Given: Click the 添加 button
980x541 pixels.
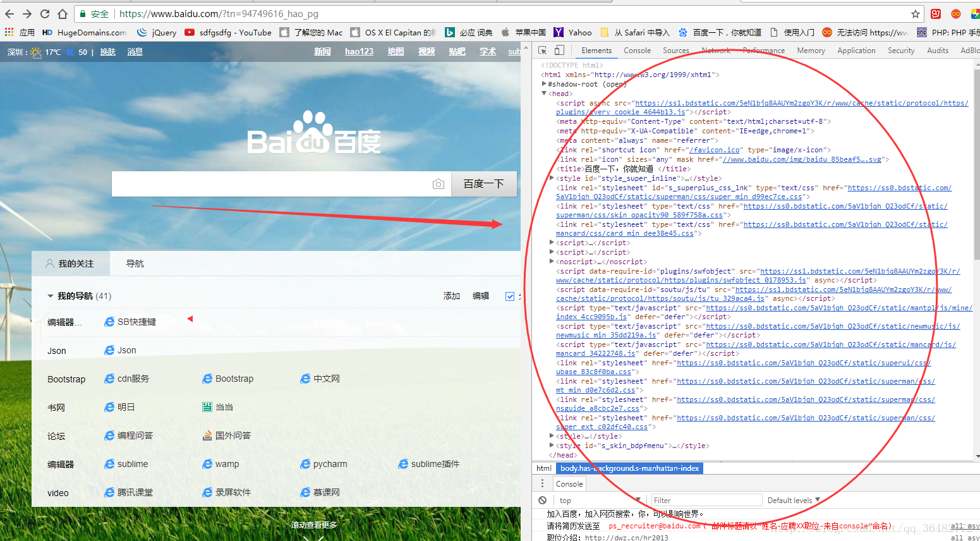Looking at the screenshot, I should pyautogui.click(x=452, y=296).
